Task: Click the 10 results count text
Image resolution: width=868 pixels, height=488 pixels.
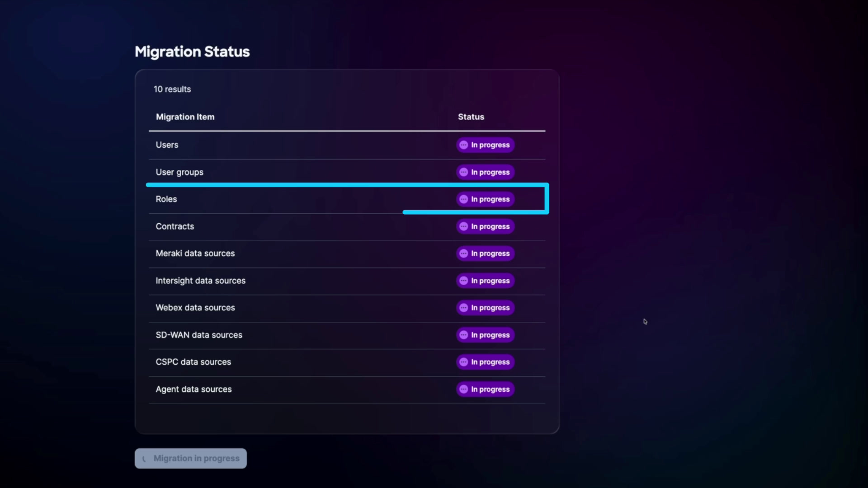Action: click(172, 89)
